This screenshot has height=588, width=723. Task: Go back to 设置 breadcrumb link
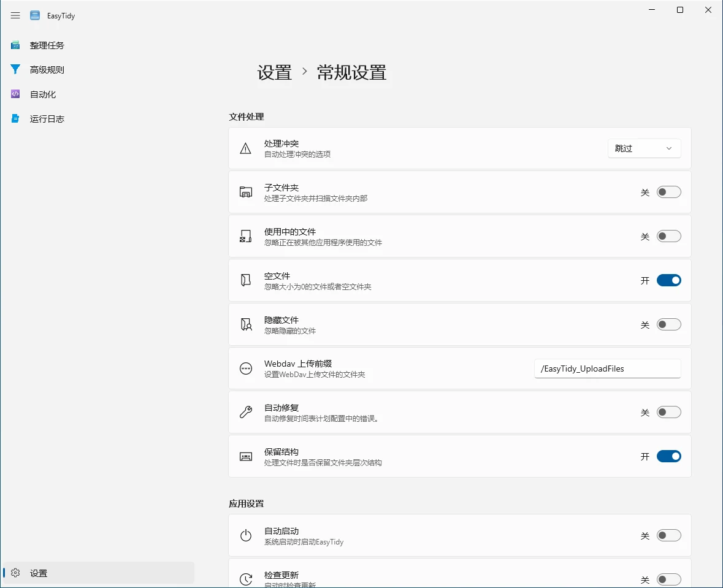pyautogui.click(x=274, y=72)
